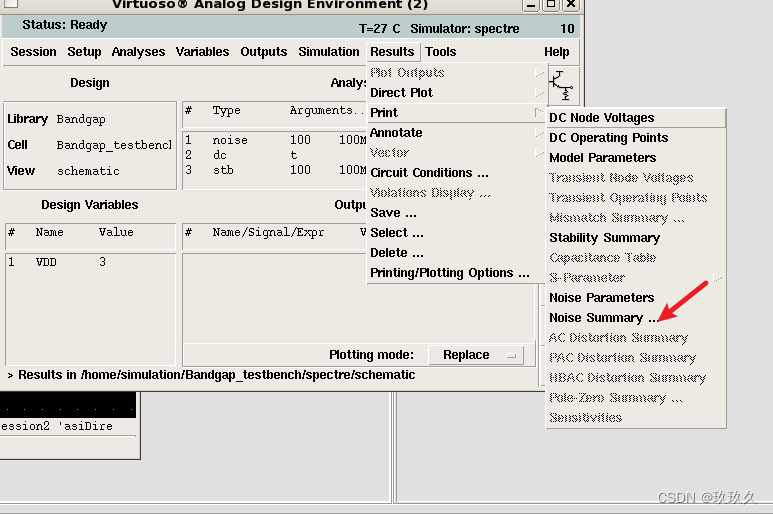Open the Plotting mode Replace dropdown
Viewport: 773px width, 514px height.
coord(476,355)
